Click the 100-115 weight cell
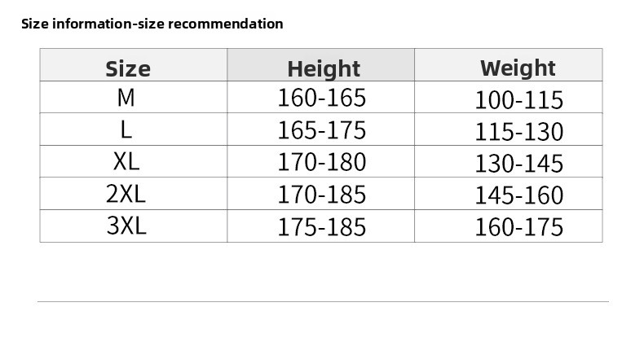 click(x=518, y=100)
